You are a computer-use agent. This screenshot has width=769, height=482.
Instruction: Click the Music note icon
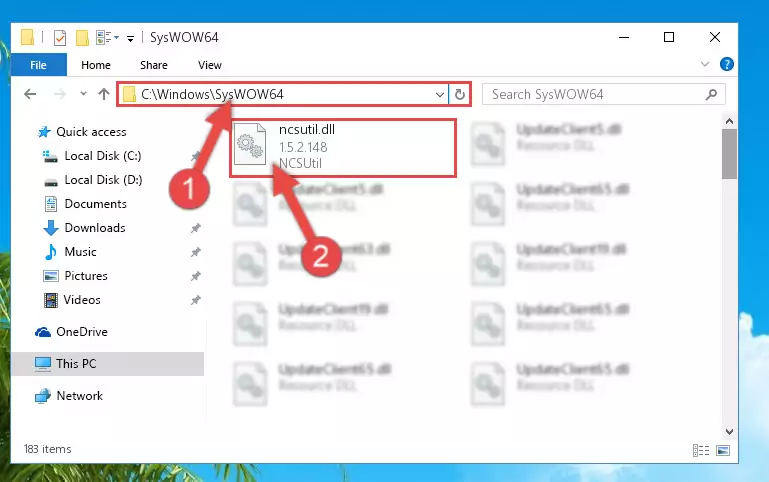click(51, 252)
